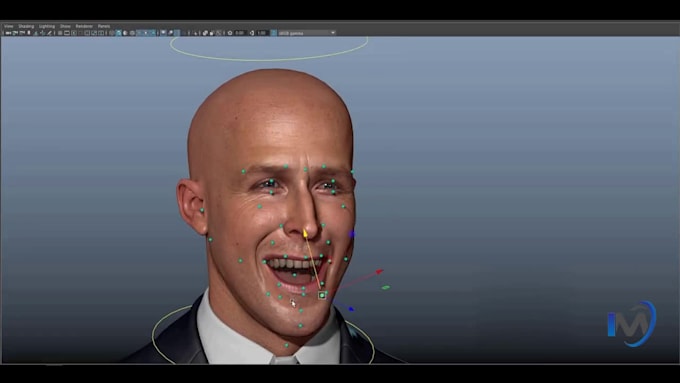Toggle the Textured display icon

tap(139, 33)
